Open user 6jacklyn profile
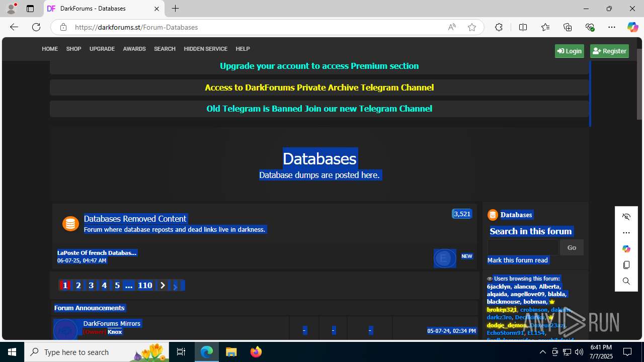Screen dimensions: 644x362 point(498,287)
